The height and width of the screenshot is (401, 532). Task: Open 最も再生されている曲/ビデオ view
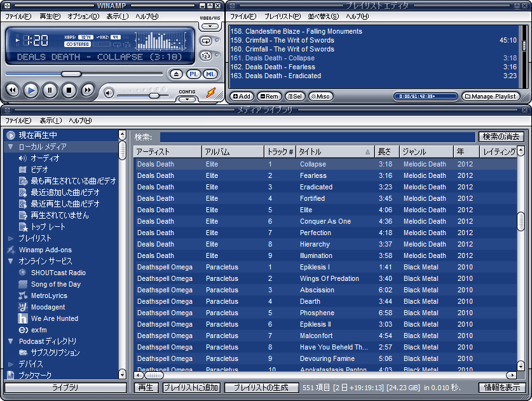point(73,181)
